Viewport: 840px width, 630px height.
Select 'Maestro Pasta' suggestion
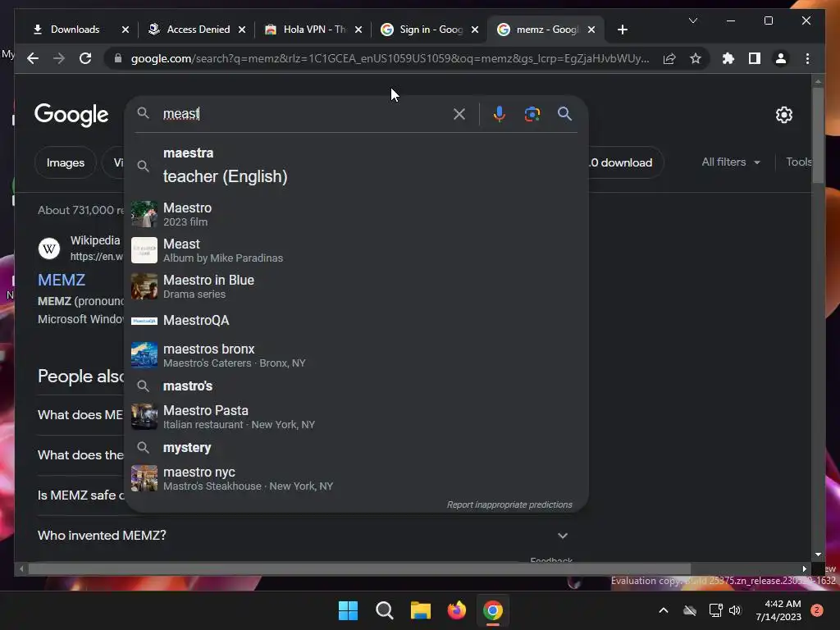[356, 417]
